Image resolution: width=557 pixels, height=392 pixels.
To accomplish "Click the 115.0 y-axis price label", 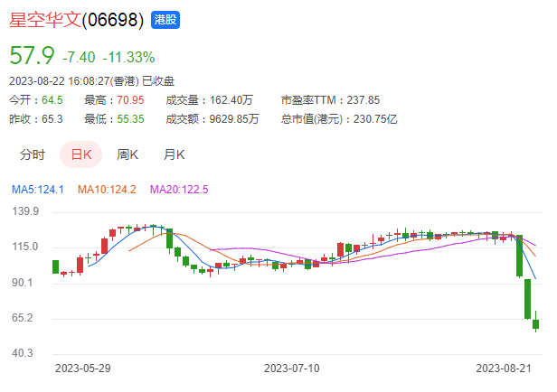I will pos(25,247).
